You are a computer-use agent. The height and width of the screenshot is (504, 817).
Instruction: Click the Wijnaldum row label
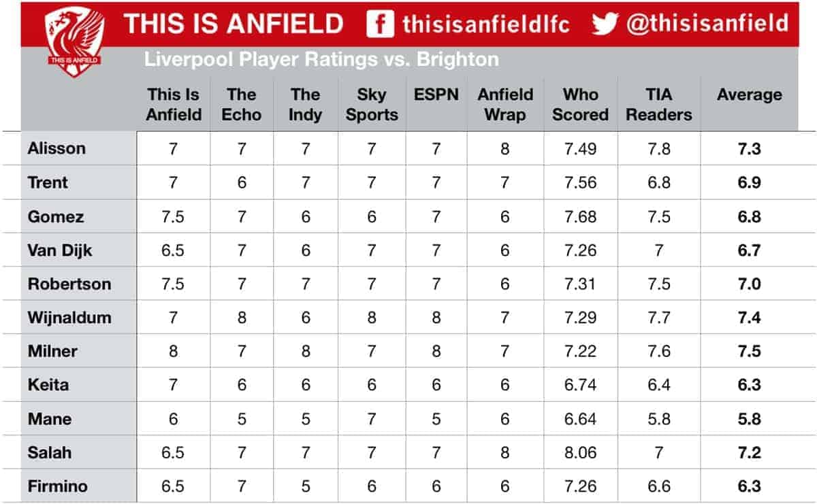tap(69, 318)
